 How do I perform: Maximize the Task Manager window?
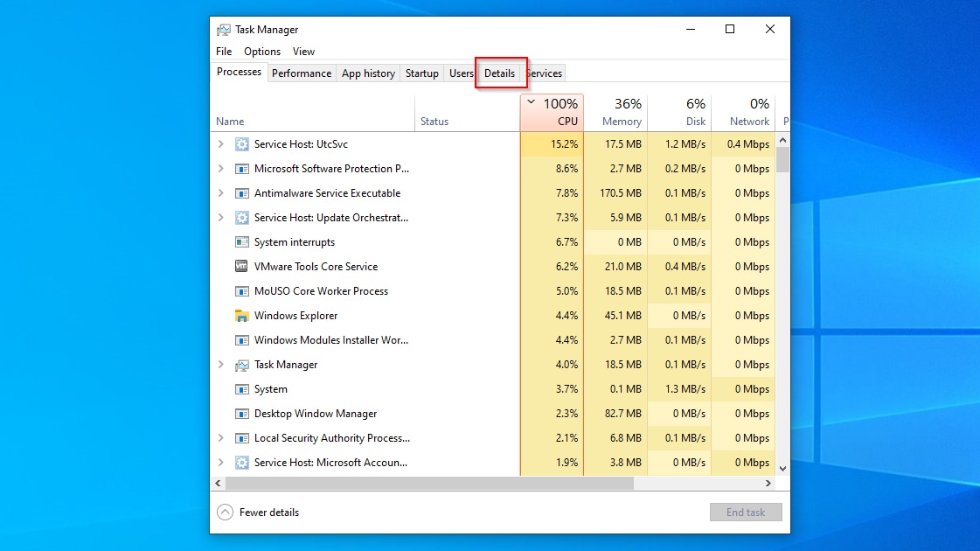point(729,29)
